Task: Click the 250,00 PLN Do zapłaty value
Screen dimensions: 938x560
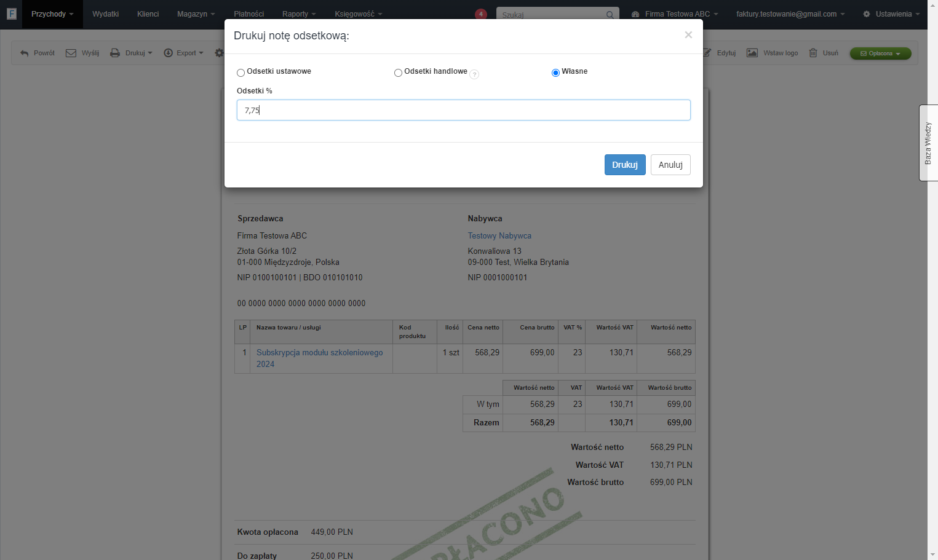Action: pyautogui.click(x=332, y=556)
